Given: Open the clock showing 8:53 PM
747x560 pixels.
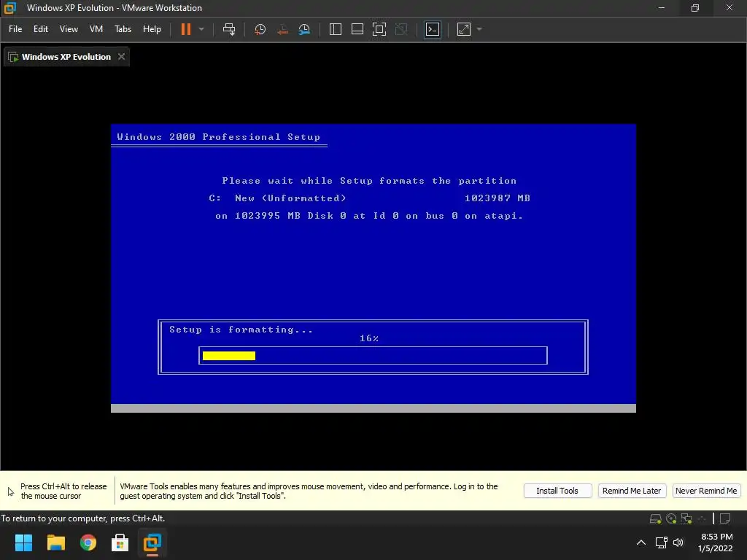Looking at the screenshot, I should (716, 542).
